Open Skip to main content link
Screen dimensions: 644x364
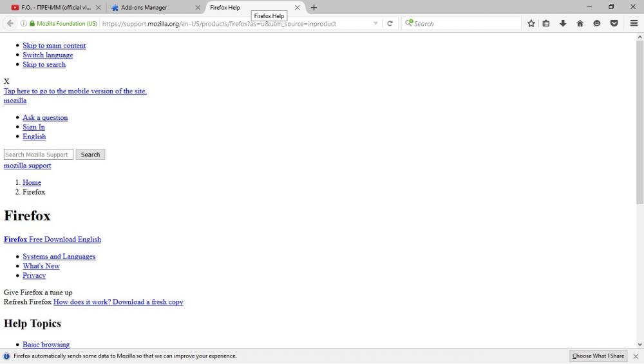pyautogui.click(x=54, y=46)
